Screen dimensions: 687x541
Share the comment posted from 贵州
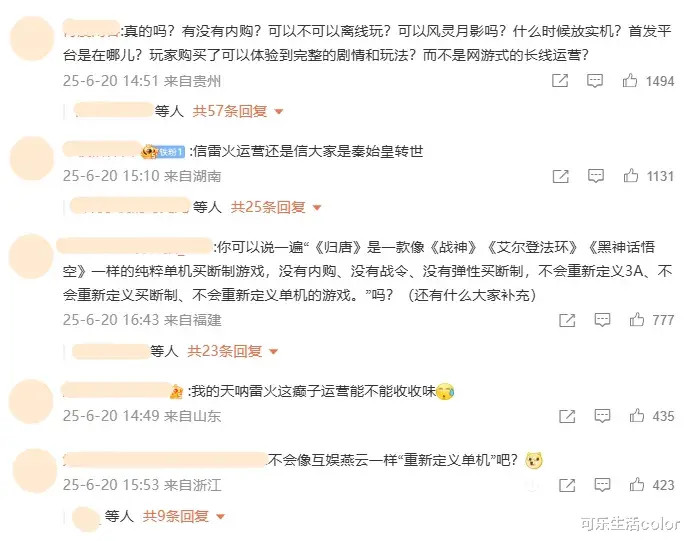click(x=560, y=81)
